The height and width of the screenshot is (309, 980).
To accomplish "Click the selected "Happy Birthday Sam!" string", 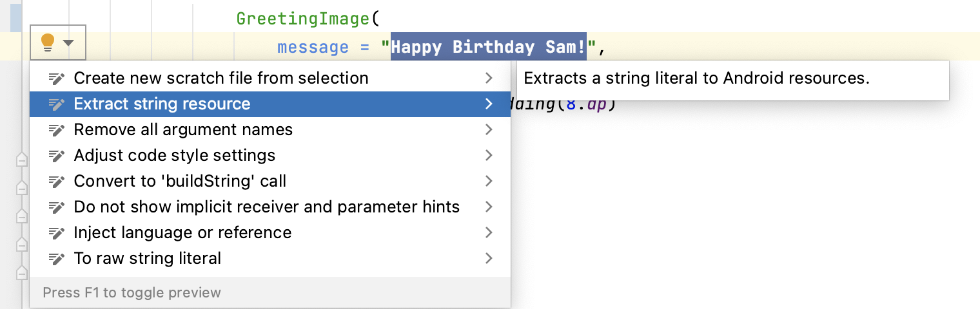I will pos(488,47).
